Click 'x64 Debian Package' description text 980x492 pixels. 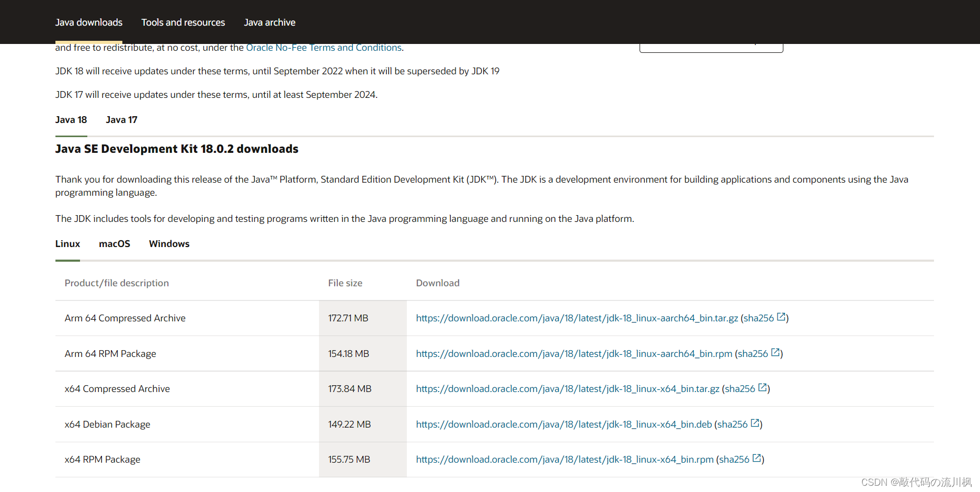point(107,424)
